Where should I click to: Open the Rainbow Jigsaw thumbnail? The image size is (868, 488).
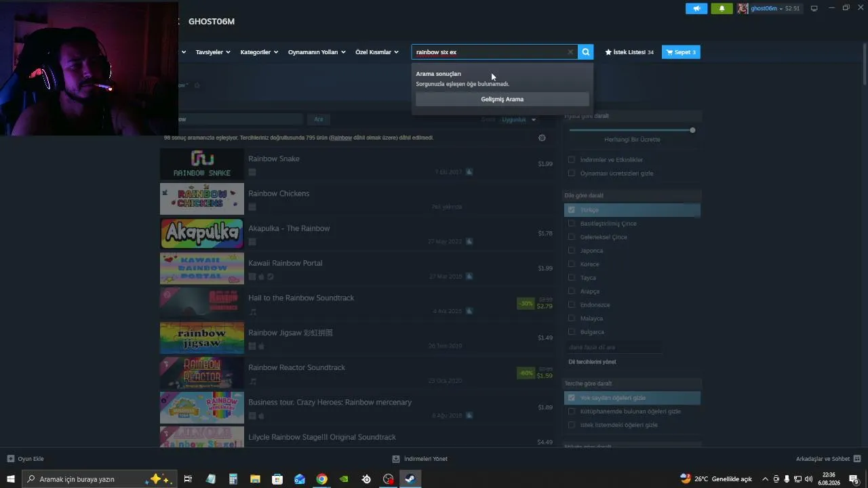pyautogui.click(x=202, y=338)
